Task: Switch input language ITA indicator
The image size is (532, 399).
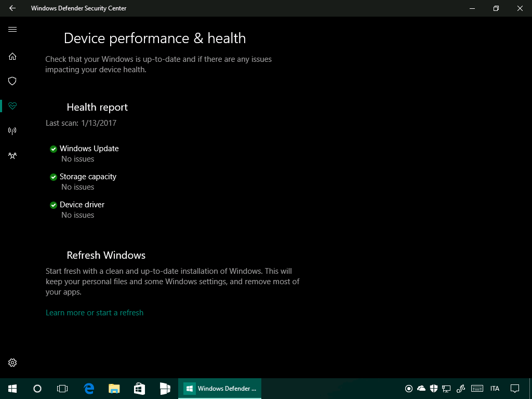Action: (495, 389)
